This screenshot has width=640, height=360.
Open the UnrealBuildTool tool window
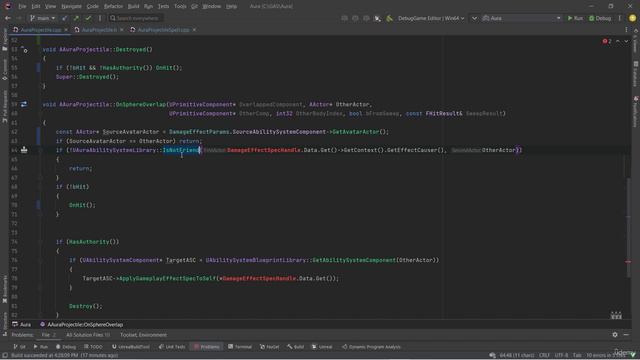coord(131,347)
